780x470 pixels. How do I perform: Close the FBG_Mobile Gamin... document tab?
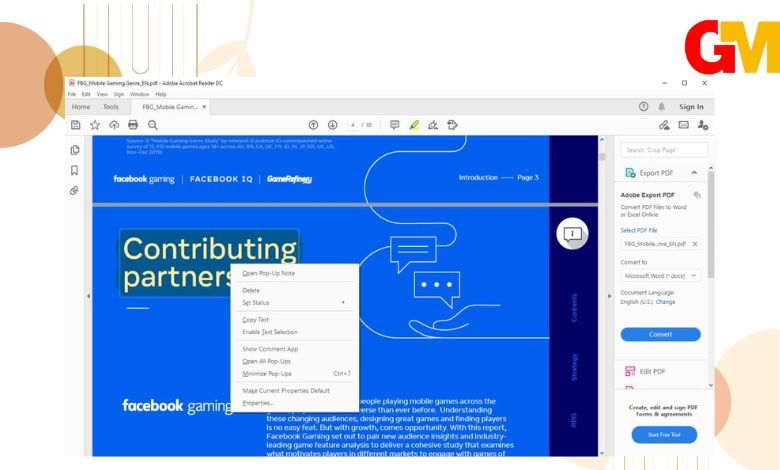pyautogui.click(x=204, y=106)
